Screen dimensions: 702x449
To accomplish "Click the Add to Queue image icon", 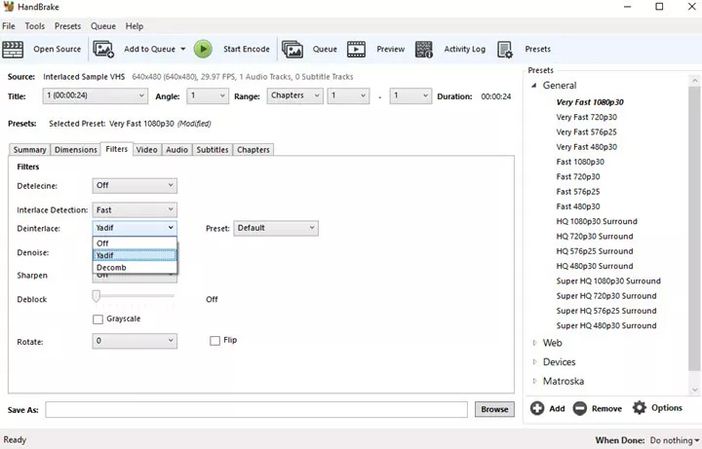I will 103,49.
